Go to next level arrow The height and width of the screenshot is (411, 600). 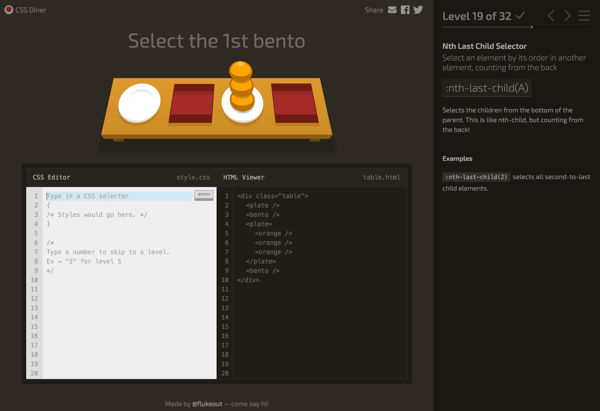[567, 16]
